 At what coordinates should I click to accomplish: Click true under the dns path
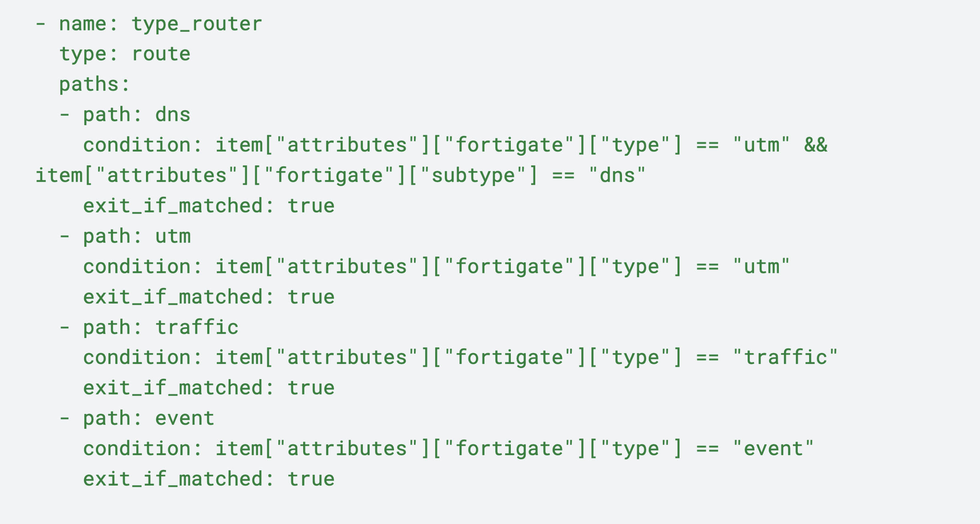311,206
